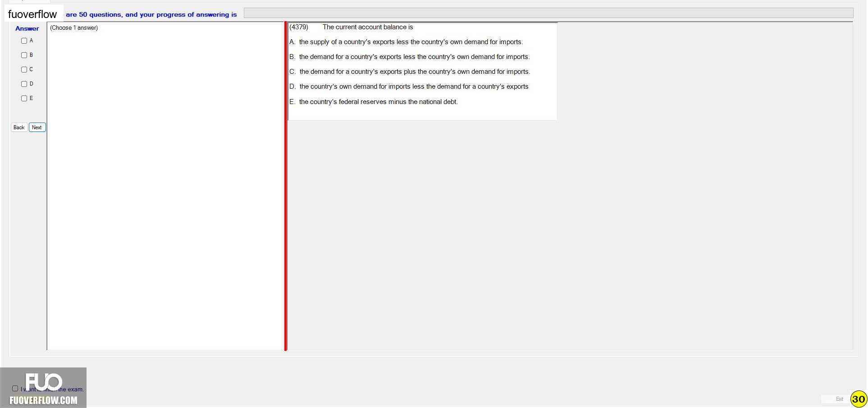The width and height of the screenshot is (868, 408).
Task: Click the '(Choose 1 answer)' instruction text
Action: [74, 28]
